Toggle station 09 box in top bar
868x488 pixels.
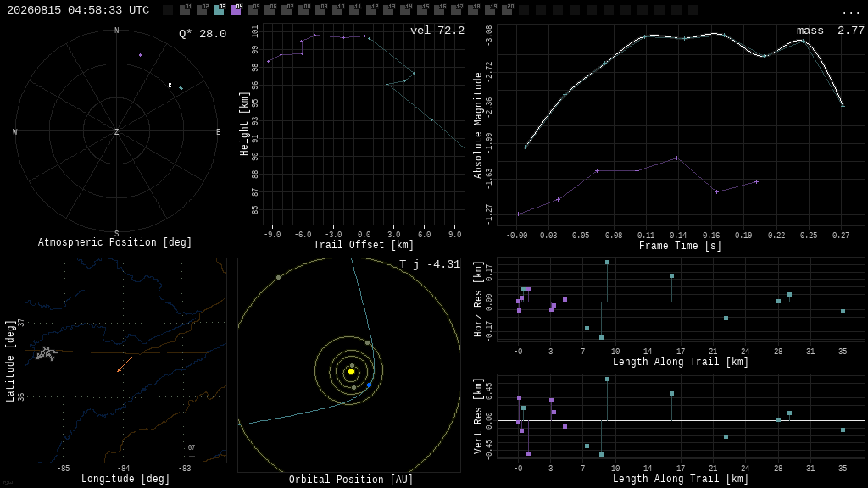320,10
